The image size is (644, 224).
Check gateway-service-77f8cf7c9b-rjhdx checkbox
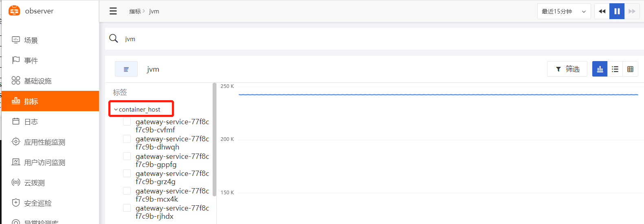pos(127,208)
